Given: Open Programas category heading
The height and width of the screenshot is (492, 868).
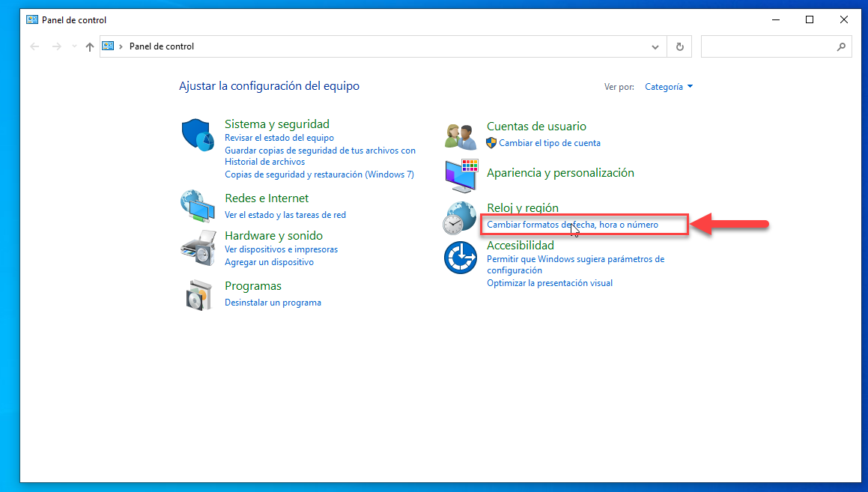Looking at the screenshot, I should 253,286.
